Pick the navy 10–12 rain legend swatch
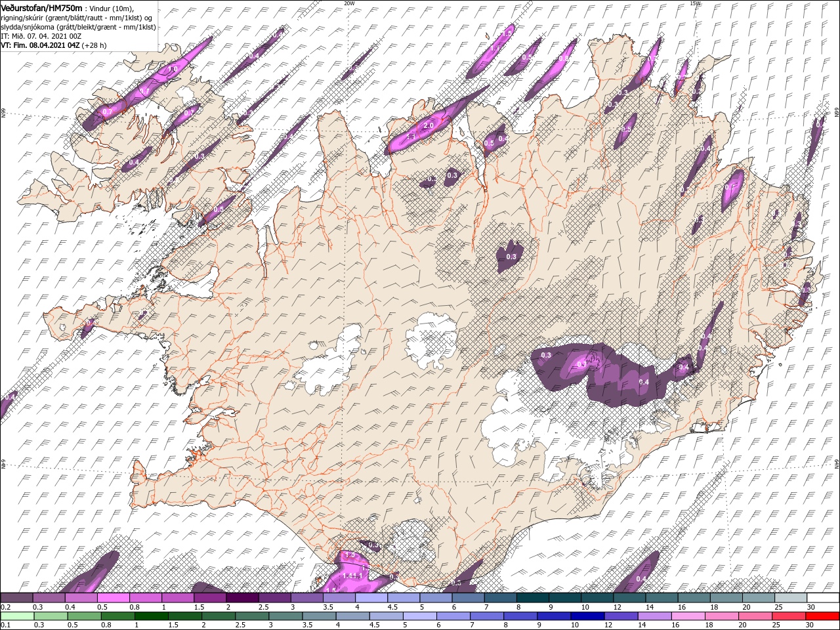Screen dimensions: 840x630 coord(587,616)
